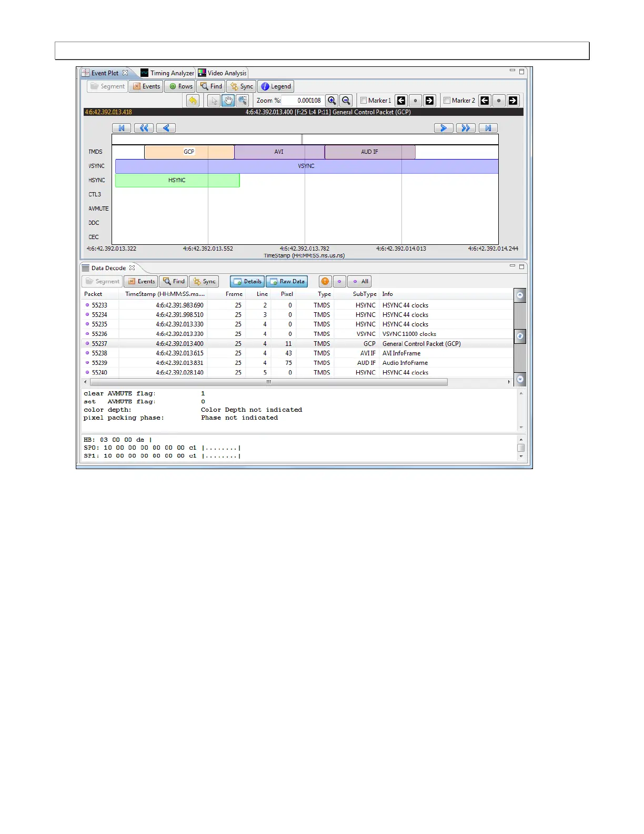Open Events in the Data Decode toolbar
644x834 pixels.
(141, 282)
